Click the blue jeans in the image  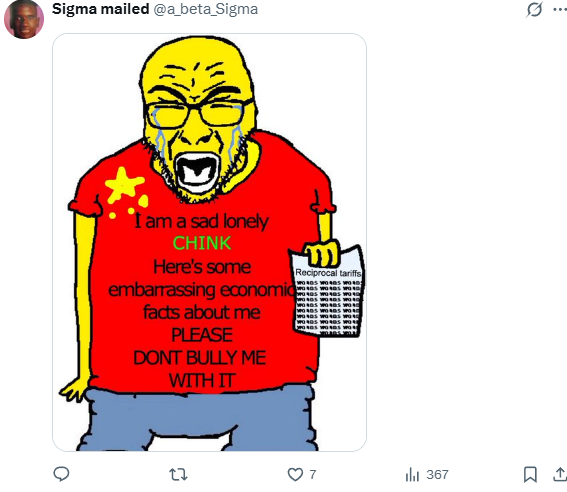(x=197, y=419)
